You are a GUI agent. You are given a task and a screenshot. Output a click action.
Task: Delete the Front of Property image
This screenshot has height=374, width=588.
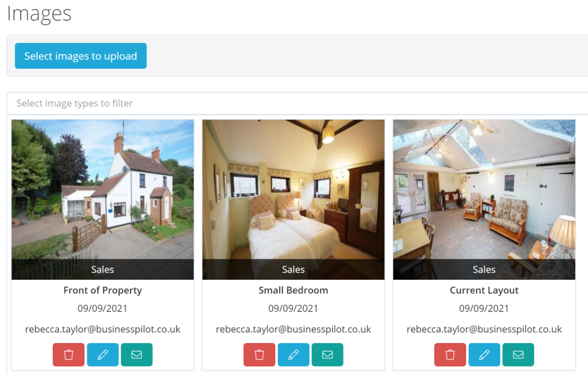(x=69, y=354)
